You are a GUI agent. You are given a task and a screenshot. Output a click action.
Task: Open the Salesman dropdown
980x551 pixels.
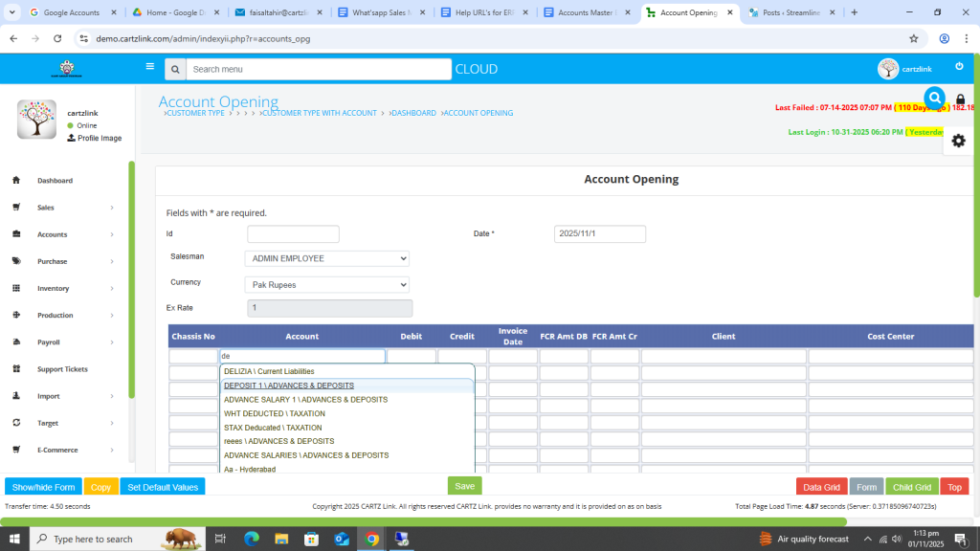[326, 258]
